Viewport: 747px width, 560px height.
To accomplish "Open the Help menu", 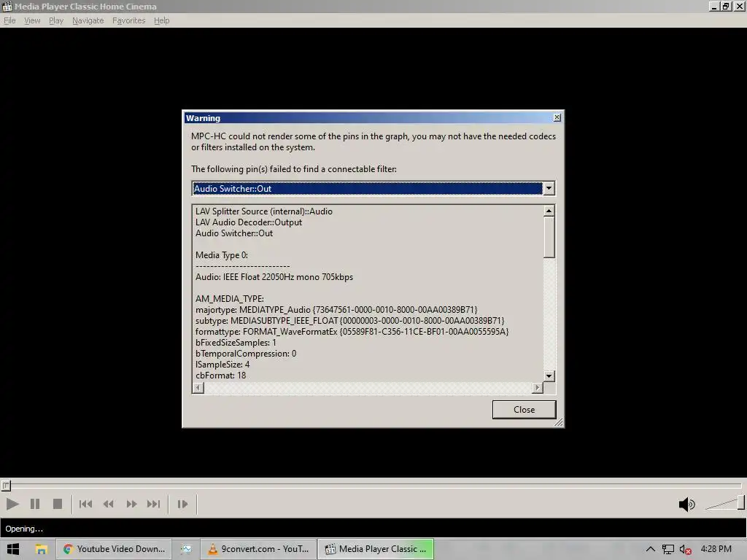I will (161, 20).
